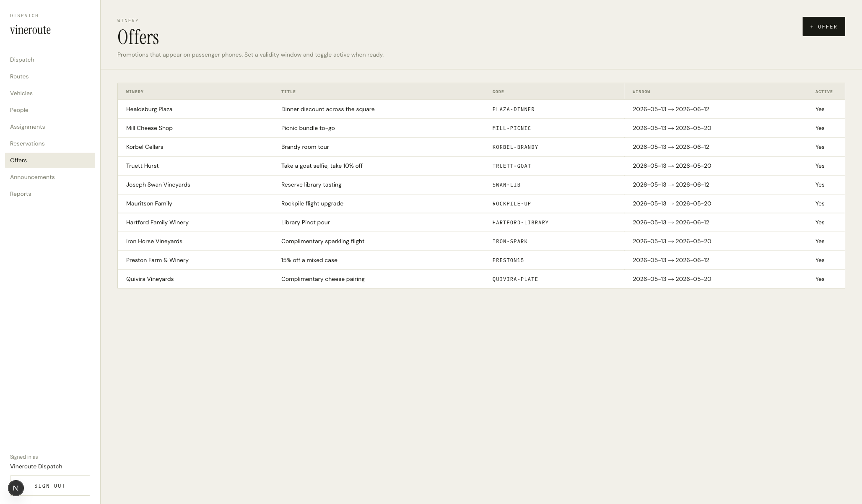Open Joseph Swan Vineyards offer
This screenshot has width=862, height=504.
[x=481, y=184]
